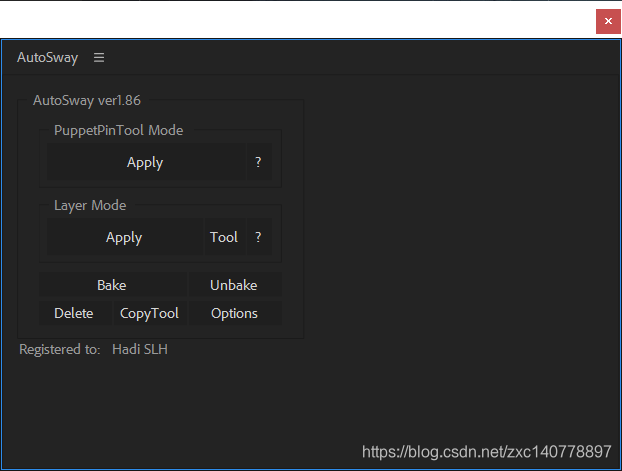Click the 'Registered to:' label
This screenshot has height=471, width=622.
pyautogui.click(x=60, y=349)
